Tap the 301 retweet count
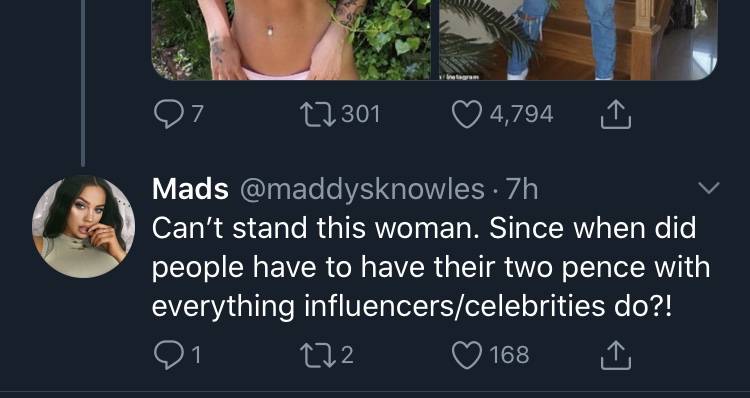Image resolution: width=750 pixels, height=398 pixels. point(361,115)
